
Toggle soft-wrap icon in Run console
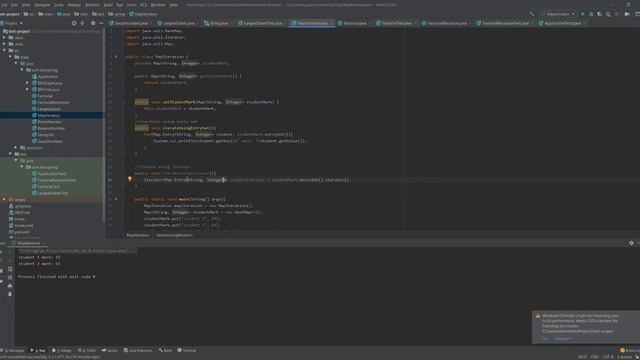point(10,269)
